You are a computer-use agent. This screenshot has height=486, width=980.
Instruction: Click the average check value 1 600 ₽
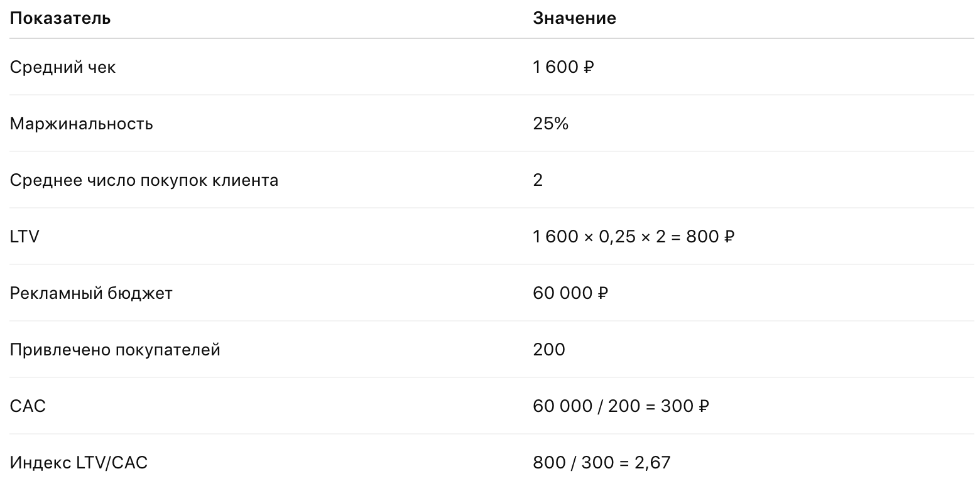tap(563, 67)
